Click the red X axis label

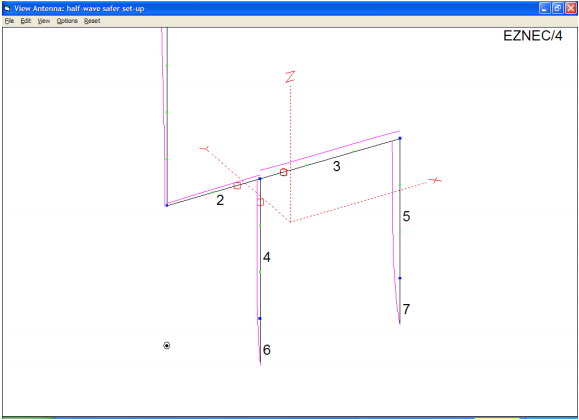click(x=435, y=180)
